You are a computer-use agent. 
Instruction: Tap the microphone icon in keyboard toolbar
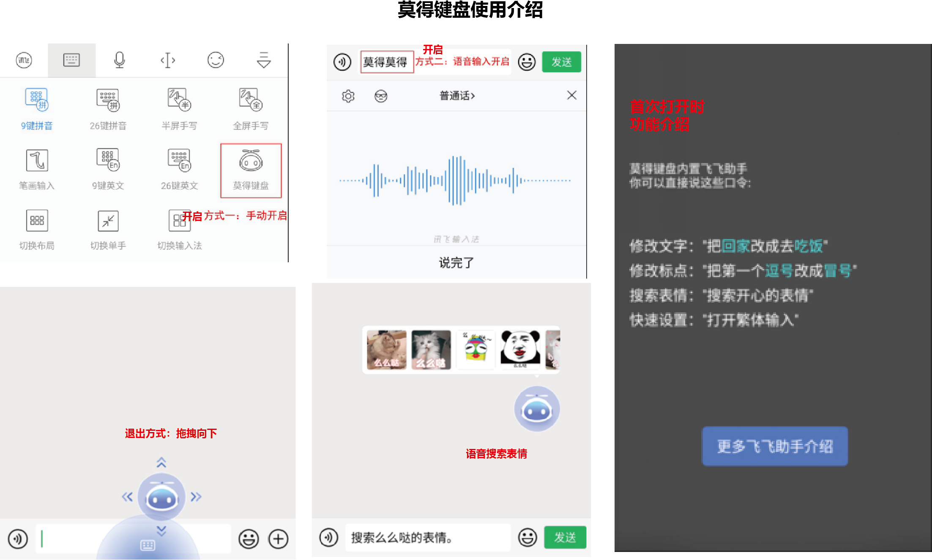pos(120,60)
